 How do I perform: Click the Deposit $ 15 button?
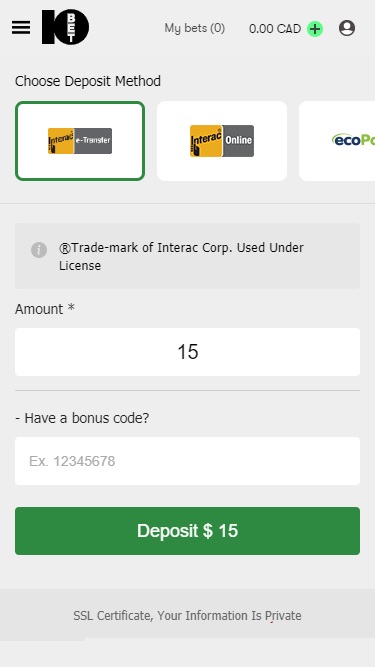point(188,531)
